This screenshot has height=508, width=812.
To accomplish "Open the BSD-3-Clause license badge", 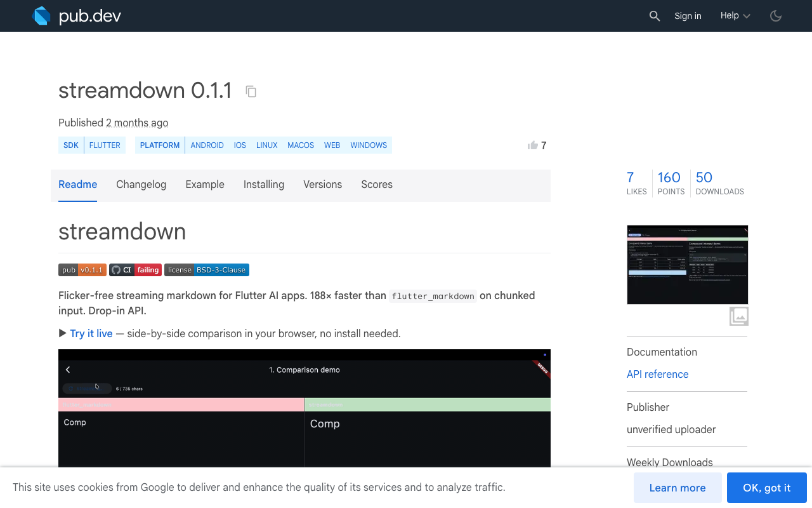I will [207, 270].
